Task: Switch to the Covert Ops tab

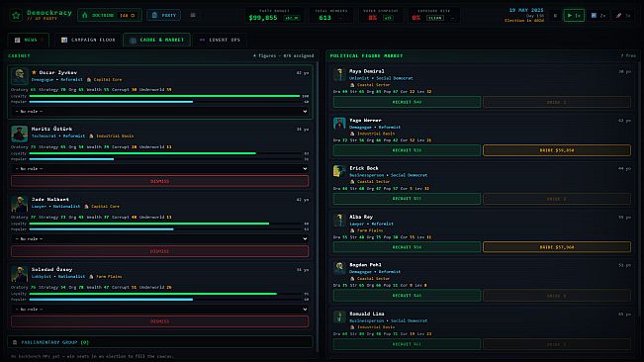Action: pyautogui.click(x=220, y=40)
